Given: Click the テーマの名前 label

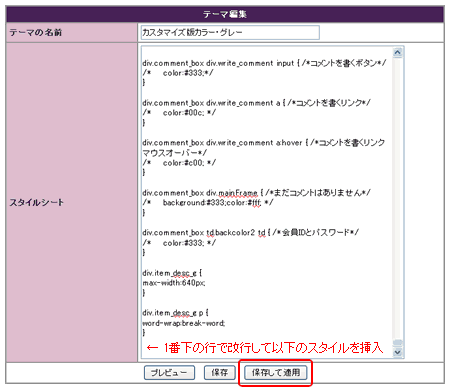Looking at the screenshot, I should [35, 32].
